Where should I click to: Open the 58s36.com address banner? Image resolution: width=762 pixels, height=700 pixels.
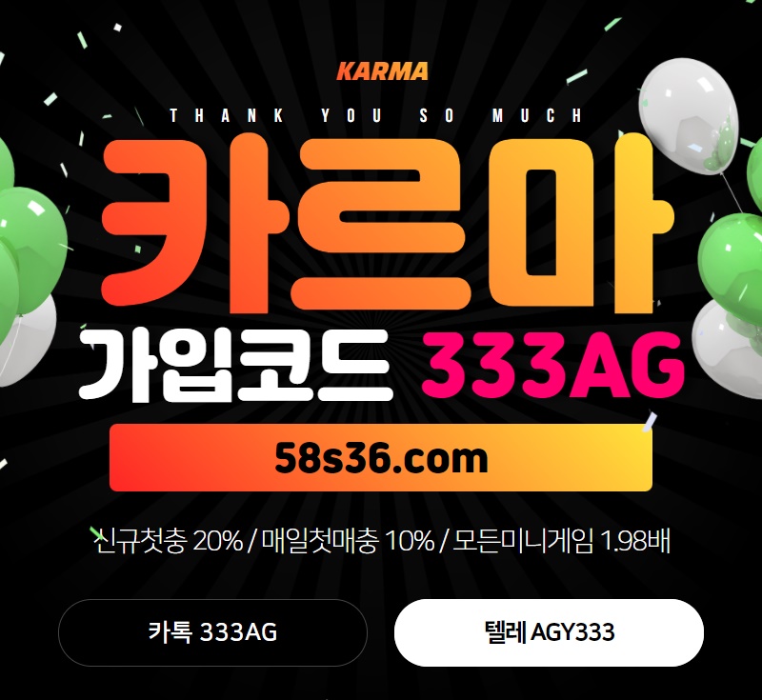(x=380, y=457)
